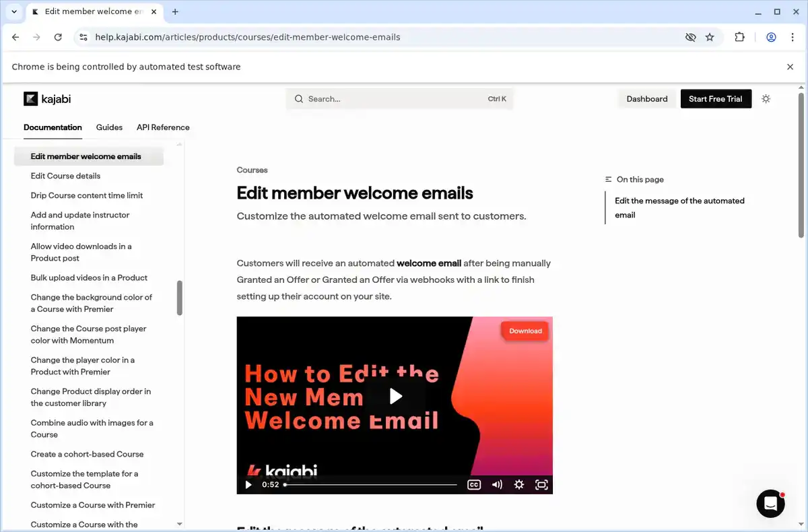808x532 pixels.
Task: Open Chrome profile avatar
Action: 771,37
